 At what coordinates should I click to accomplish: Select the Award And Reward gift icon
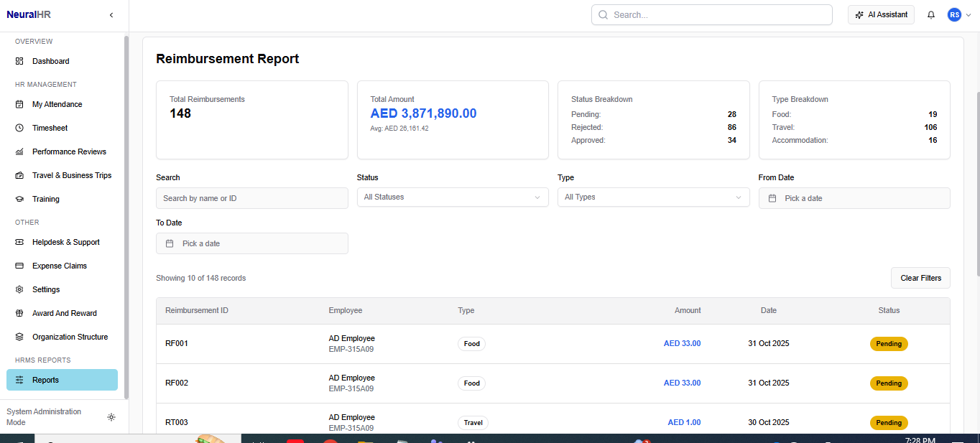(x=19, y=313)
